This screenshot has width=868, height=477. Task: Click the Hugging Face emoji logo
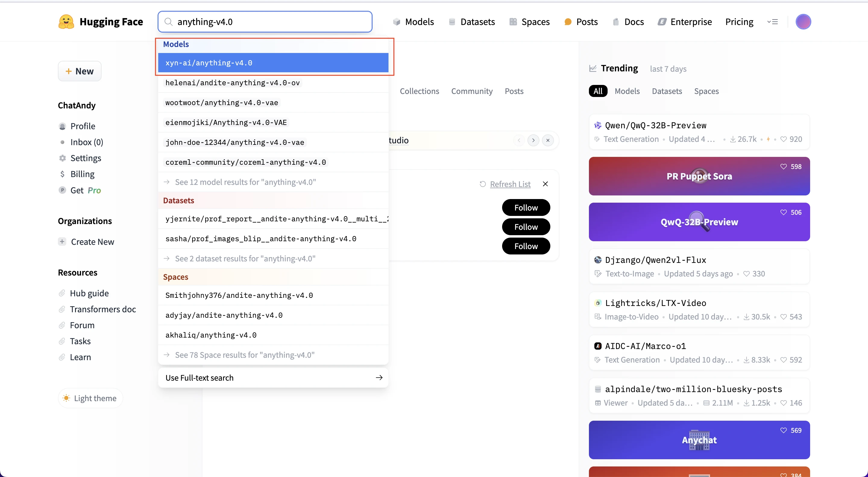point(66,22)
